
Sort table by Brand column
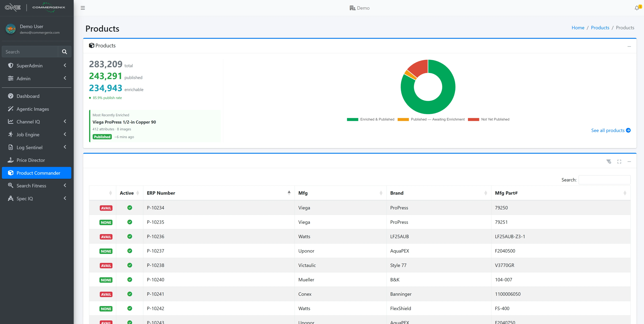(439, 193)
